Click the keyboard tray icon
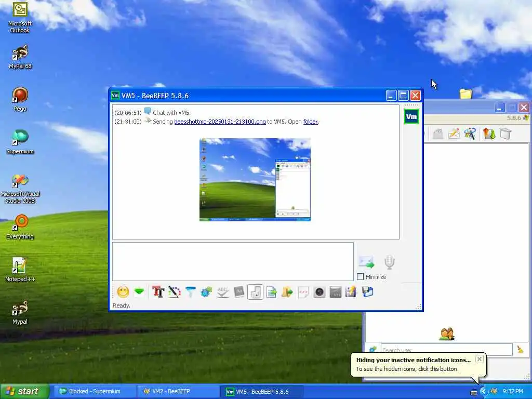The width and height of the screenshot is (532, 399). coord(474,393)
